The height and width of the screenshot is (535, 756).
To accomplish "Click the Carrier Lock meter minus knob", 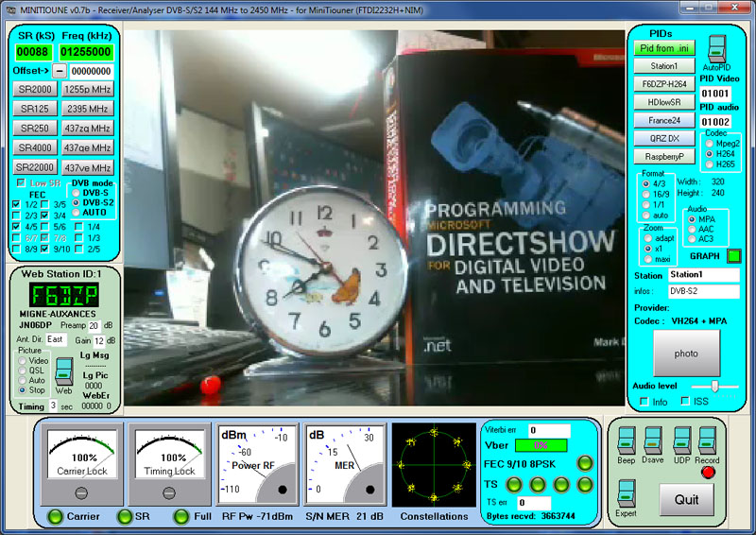I will click(81, 492).
